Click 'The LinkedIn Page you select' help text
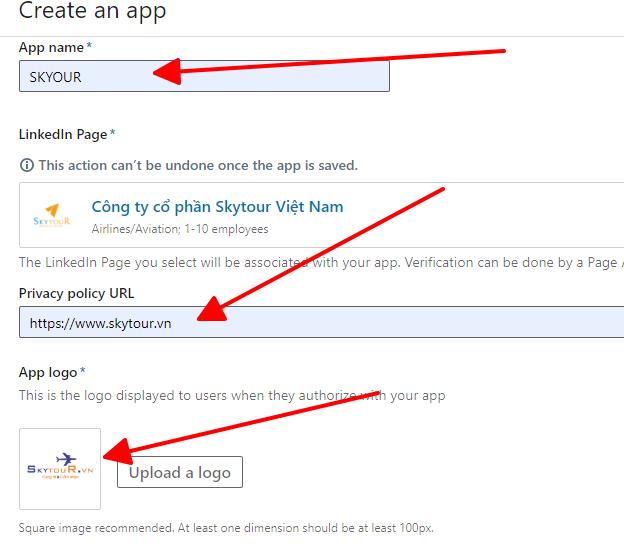624x551 pixels. (321, 263)
